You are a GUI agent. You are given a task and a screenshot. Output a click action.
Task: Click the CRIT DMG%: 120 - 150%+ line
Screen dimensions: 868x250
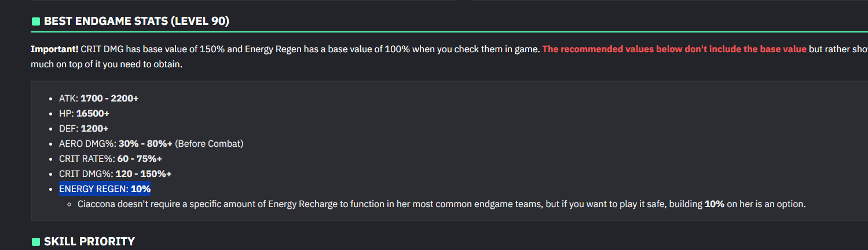pyautogui.click(x=115, y=174)
